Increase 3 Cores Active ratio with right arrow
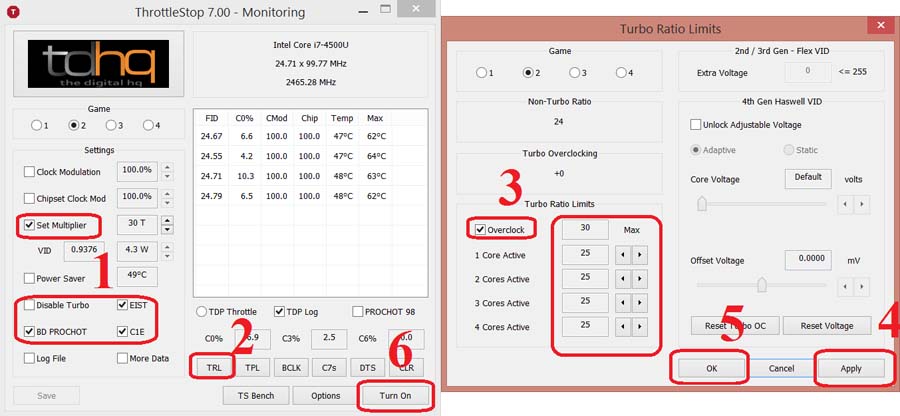 639,304
